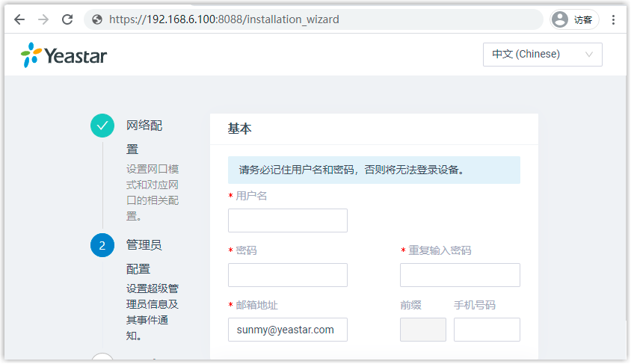The image size is (631, 364).
Task: Click the 用户名 input field
Action: [287, 220]
